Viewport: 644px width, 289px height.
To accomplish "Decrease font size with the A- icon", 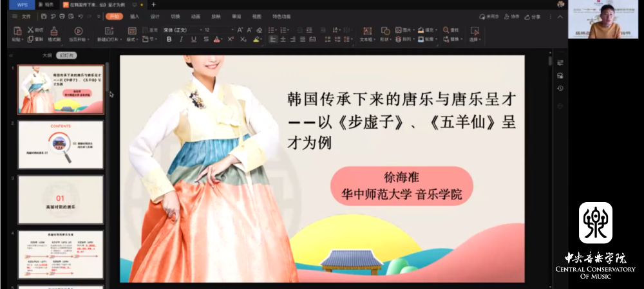I will tap(250, 30).
